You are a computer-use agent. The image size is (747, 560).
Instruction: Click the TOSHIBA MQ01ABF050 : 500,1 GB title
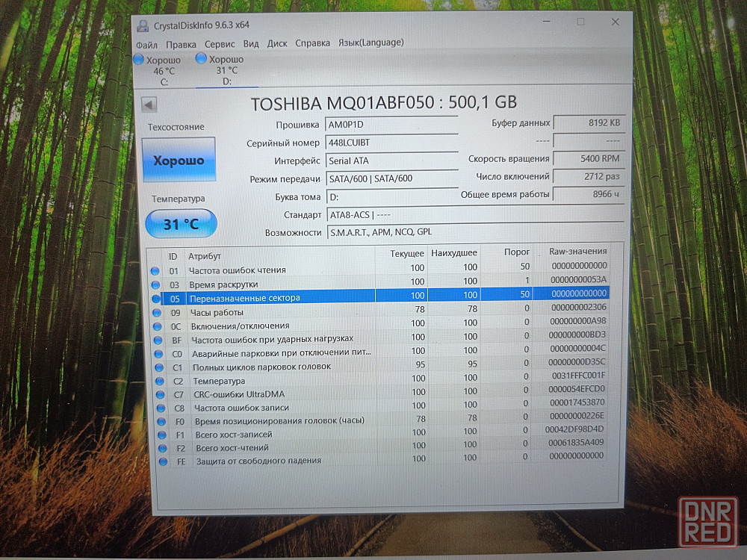(384, 103)
